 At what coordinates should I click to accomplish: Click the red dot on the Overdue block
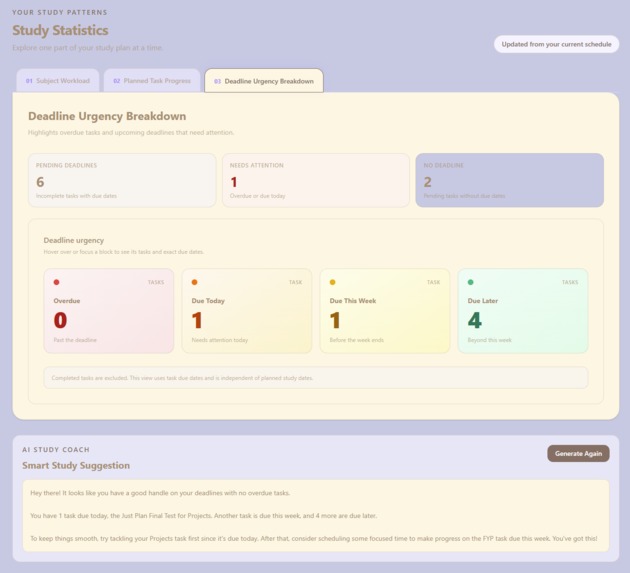(x=57, y=282)
